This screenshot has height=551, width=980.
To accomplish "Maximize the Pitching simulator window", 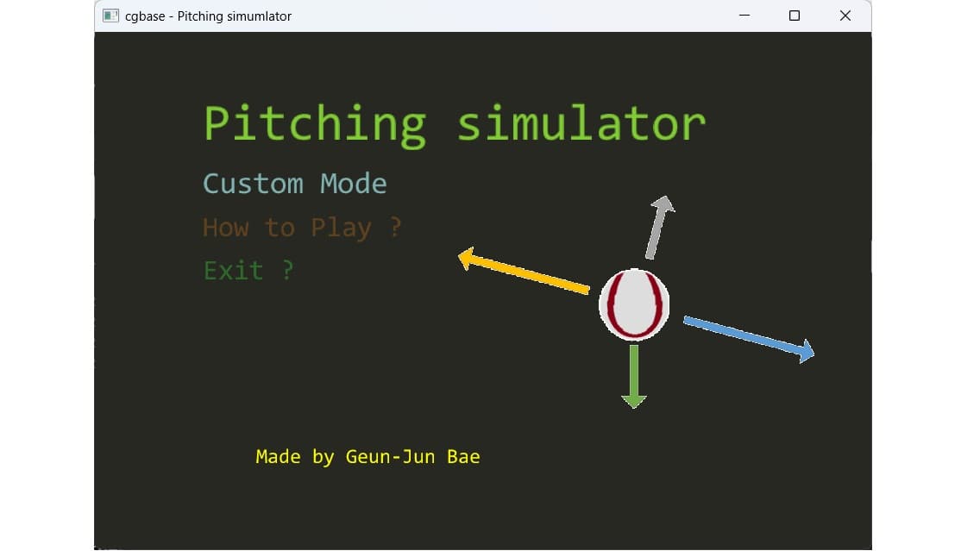I will (x=795, y=16).
